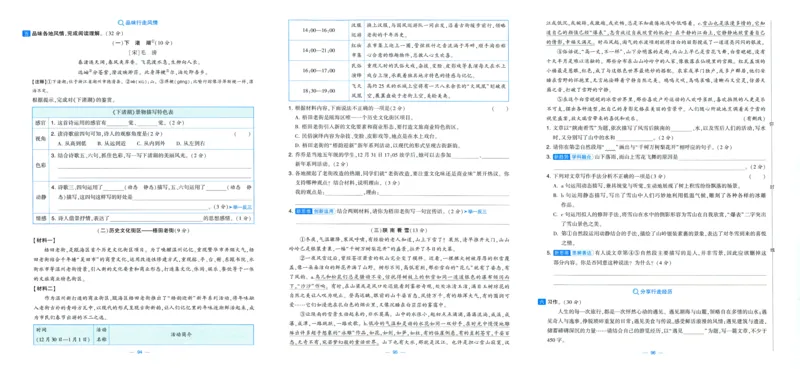Image resolution: width=800 pixels, height=369 pixels.
Task: Click the 新思维 badge in question 5 on page 96
Action: 561,252
